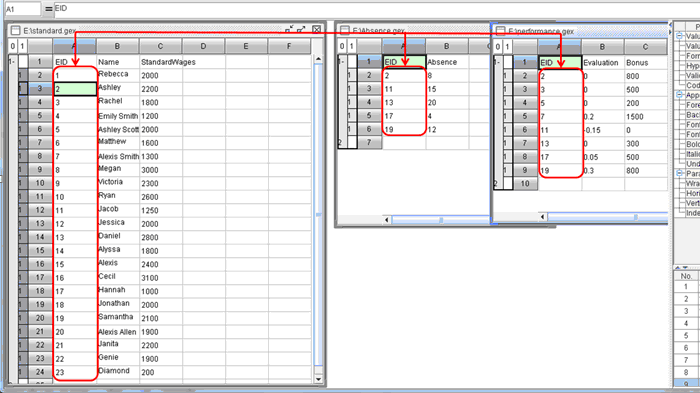This screenshot has width=700, height=393.
Task: Click the left scroll arrow in Absence.gex
Action: coord(387,220)
